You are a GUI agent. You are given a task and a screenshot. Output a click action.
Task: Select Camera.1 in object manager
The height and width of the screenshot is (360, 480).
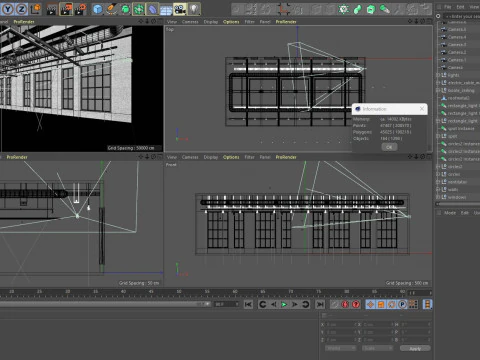457,60
